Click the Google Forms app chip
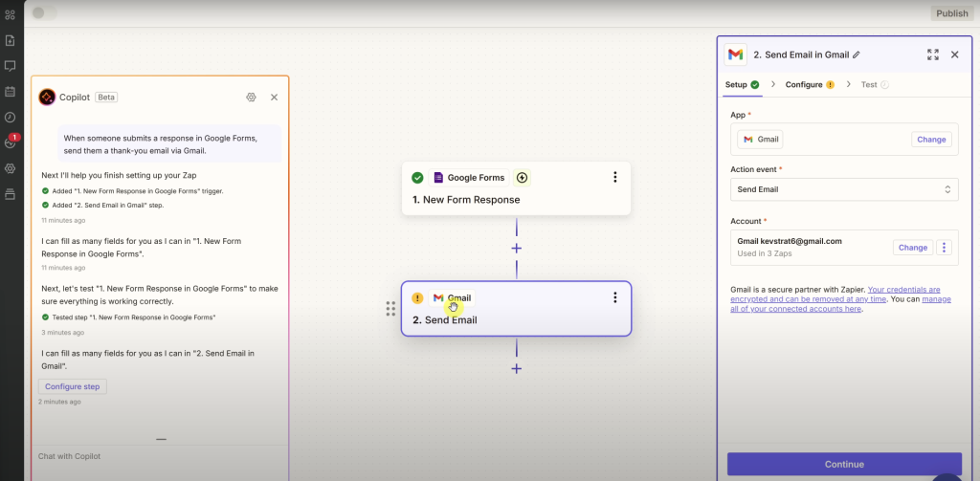The image size is (980, 481). coord(469,178)
